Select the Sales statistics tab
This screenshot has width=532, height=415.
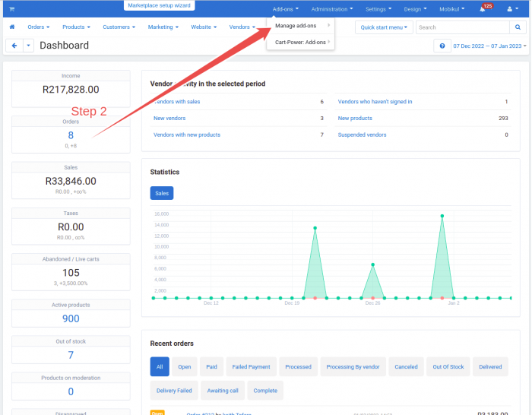pyautogui.click(x=162, y=193)
